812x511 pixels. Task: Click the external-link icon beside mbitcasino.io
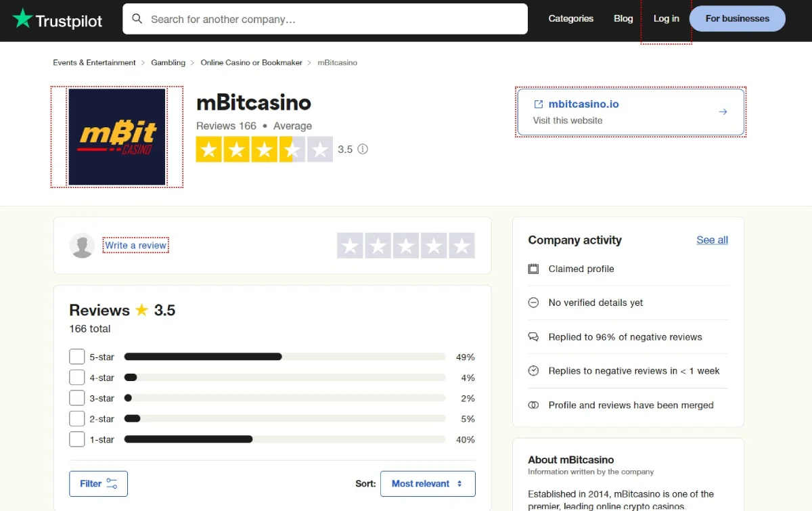(538, 104)
